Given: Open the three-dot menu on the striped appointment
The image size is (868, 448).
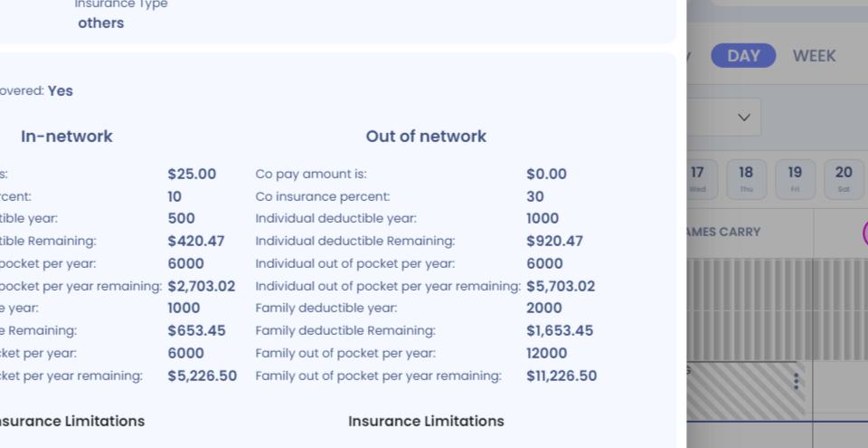Looking at the screenshot, I should (796, 381).
